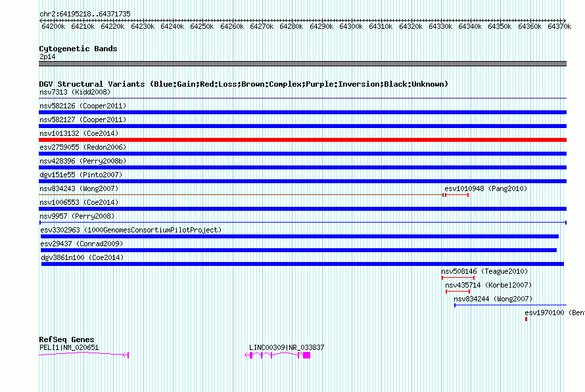This screenshot has width=585, height=392.
Task: Open the DGV Structural Variants track heading
Action: (x=244, y=84)
